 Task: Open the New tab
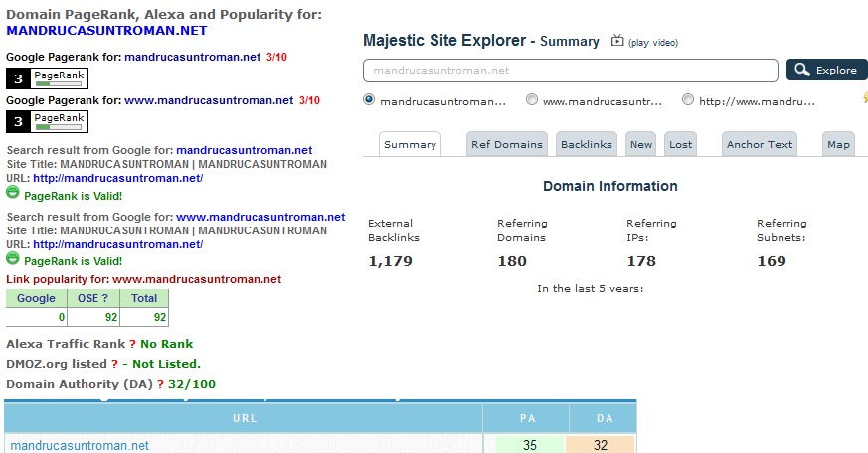641,144
